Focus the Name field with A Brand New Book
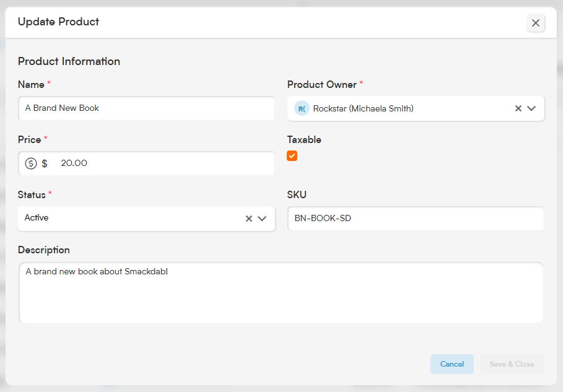This screenshot has height=392, width=563. coord(147,108)
